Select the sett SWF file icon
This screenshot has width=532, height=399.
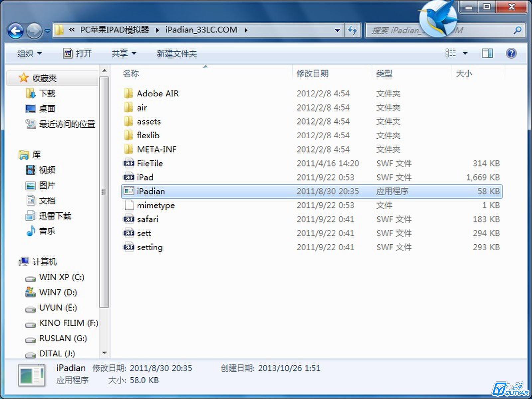click(x=129, y=233)
